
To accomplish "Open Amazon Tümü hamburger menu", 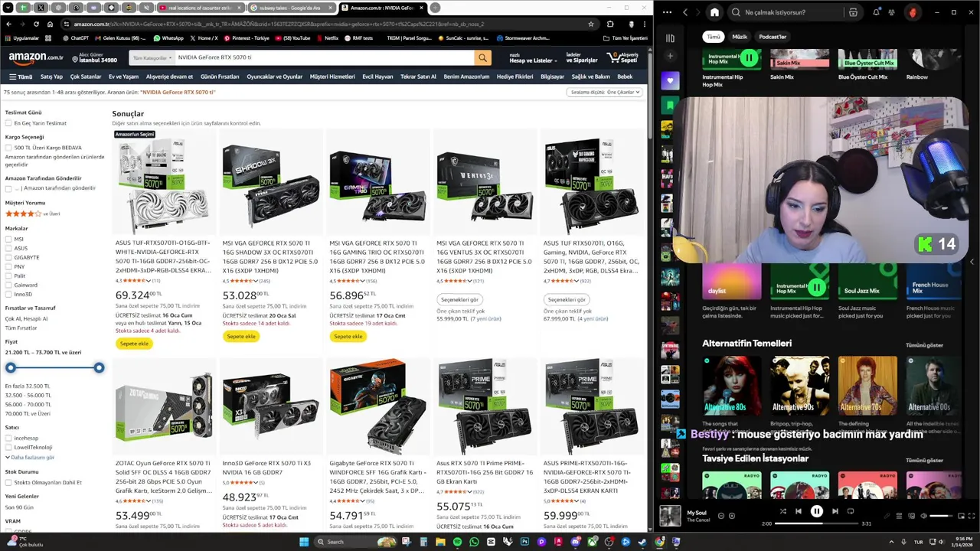I will [x=21, y=77].
